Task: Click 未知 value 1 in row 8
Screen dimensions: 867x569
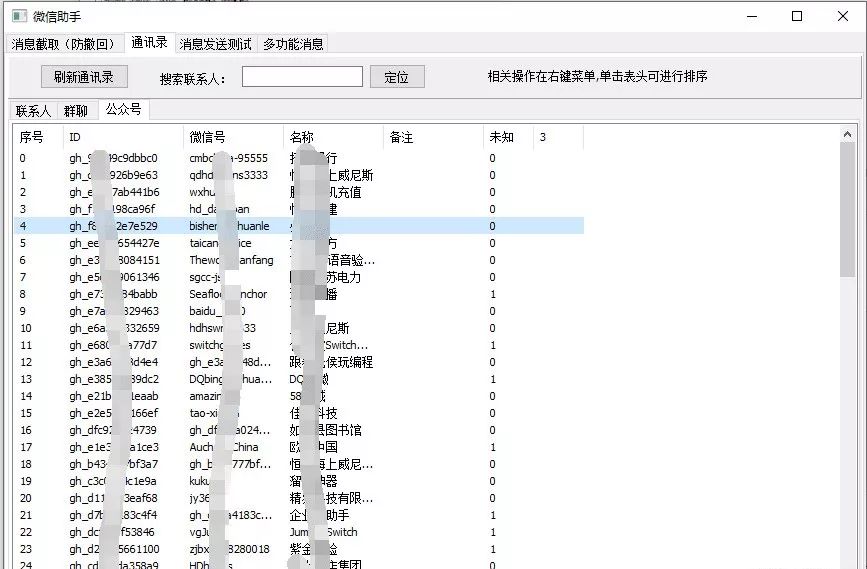Action: (493, 294)
